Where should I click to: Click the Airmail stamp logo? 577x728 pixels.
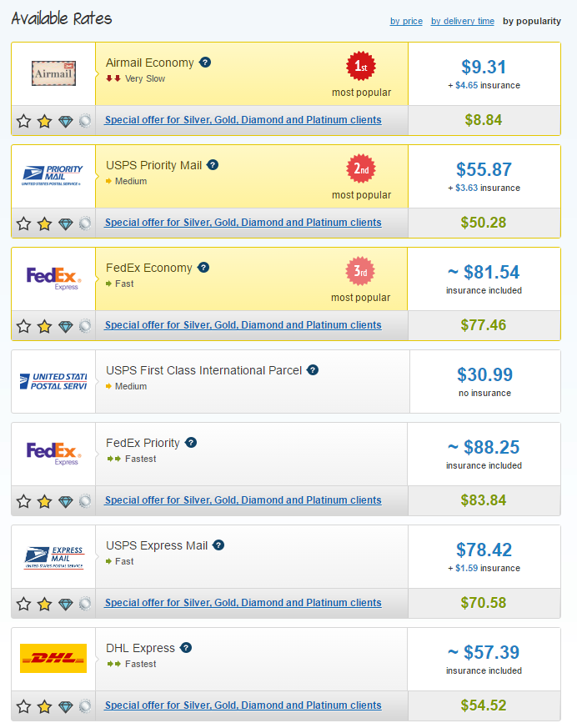(x=53, y=73)
